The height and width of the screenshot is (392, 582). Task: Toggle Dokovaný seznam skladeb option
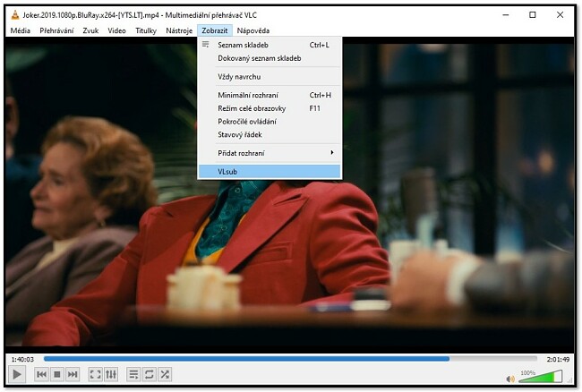click(x=270, y=58)
